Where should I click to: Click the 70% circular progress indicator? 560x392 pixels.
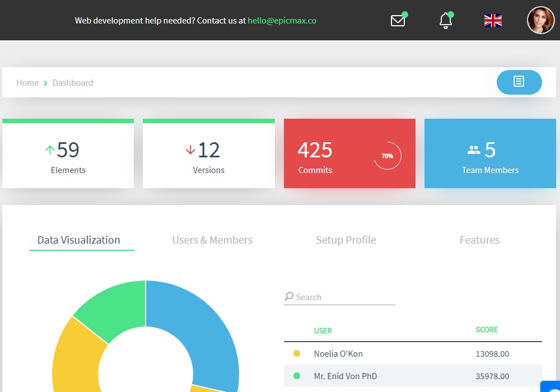point(388,156)
